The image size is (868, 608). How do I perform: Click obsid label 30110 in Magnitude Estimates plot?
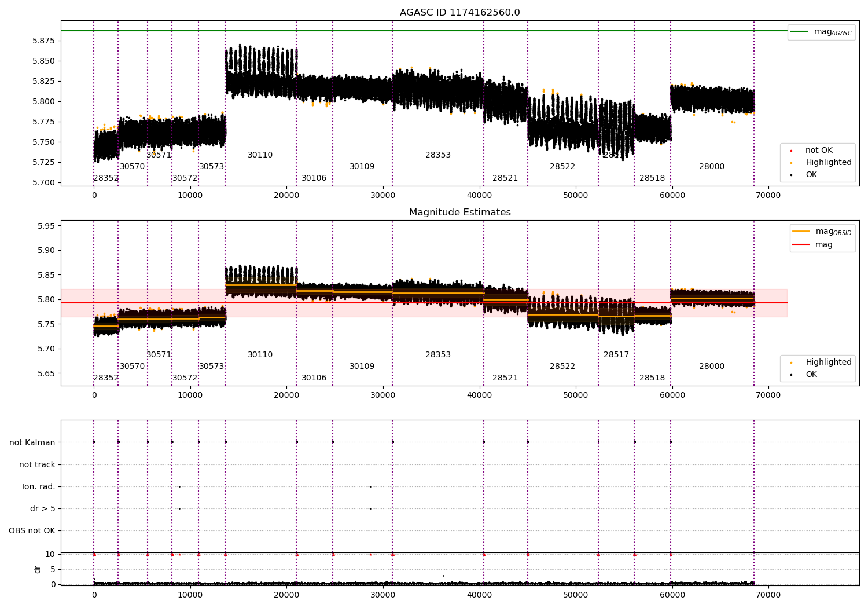(x=260, y=355)
